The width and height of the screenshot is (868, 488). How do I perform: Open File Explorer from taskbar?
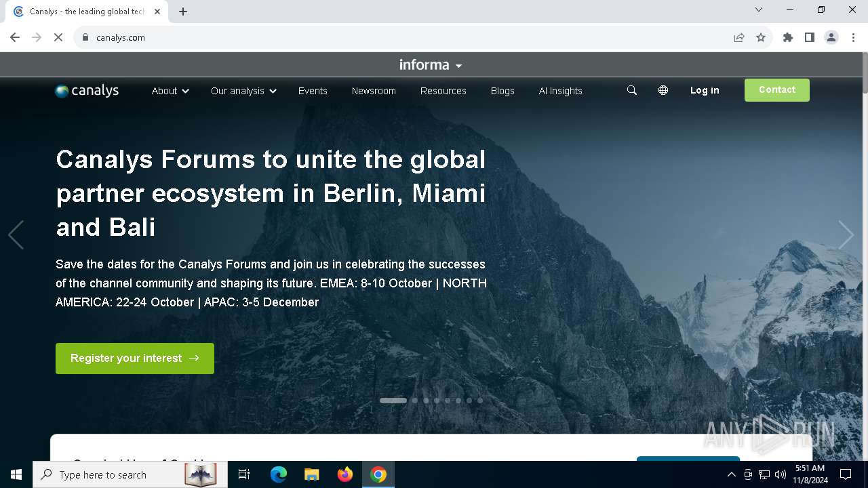(312, 474)
